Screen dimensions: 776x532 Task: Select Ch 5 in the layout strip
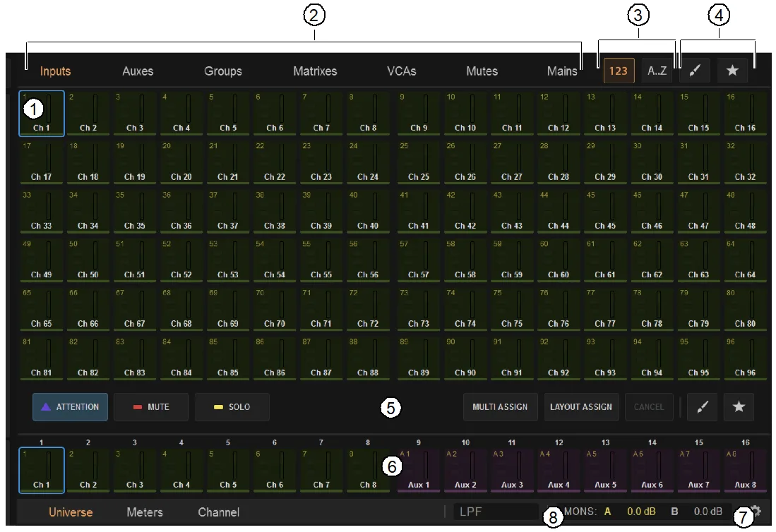pyautogui.click(x=228, y=470)
